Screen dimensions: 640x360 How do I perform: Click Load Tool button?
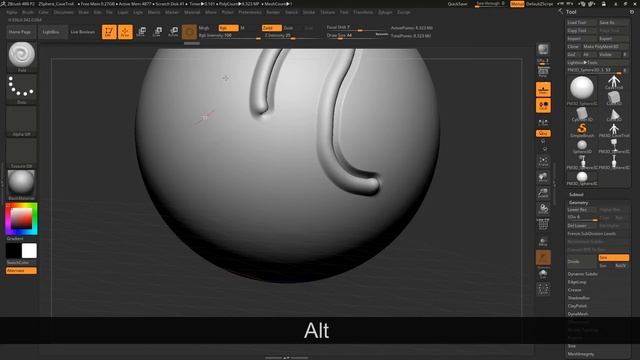[x=582, y=22]
